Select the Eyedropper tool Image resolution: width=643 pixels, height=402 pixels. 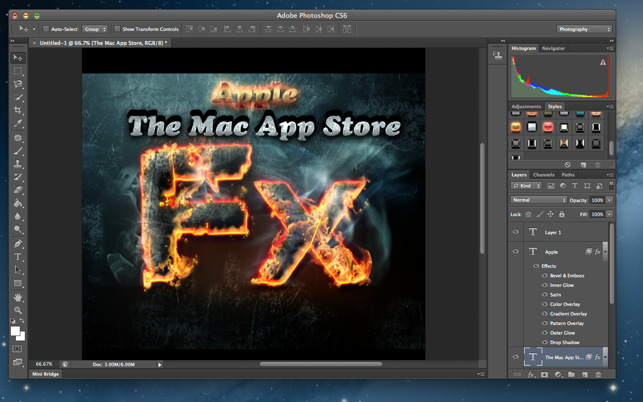click(x=18, y=123)
